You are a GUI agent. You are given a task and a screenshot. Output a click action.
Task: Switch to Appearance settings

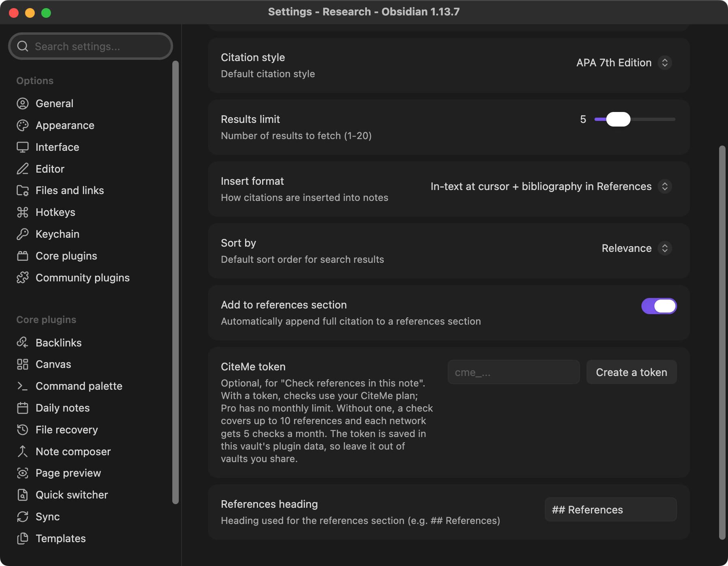click(91, 125)
